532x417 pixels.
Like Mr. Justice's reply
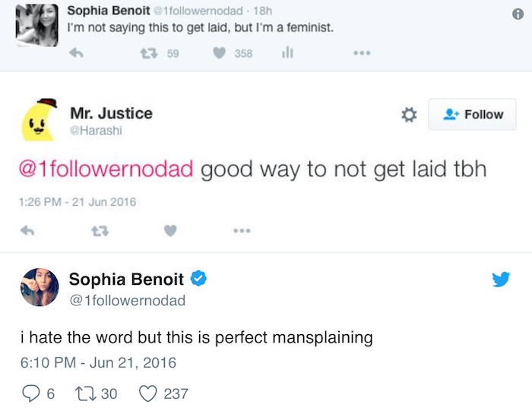170,232
